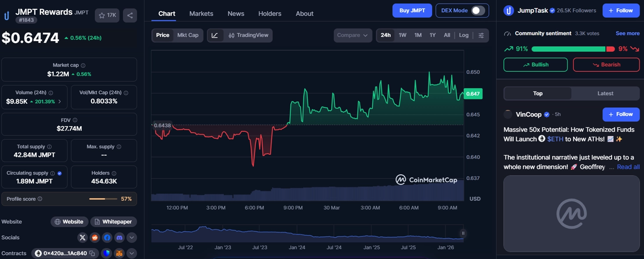Open the Chart tab
Screen dimensions: 644x259
point(166,14)
